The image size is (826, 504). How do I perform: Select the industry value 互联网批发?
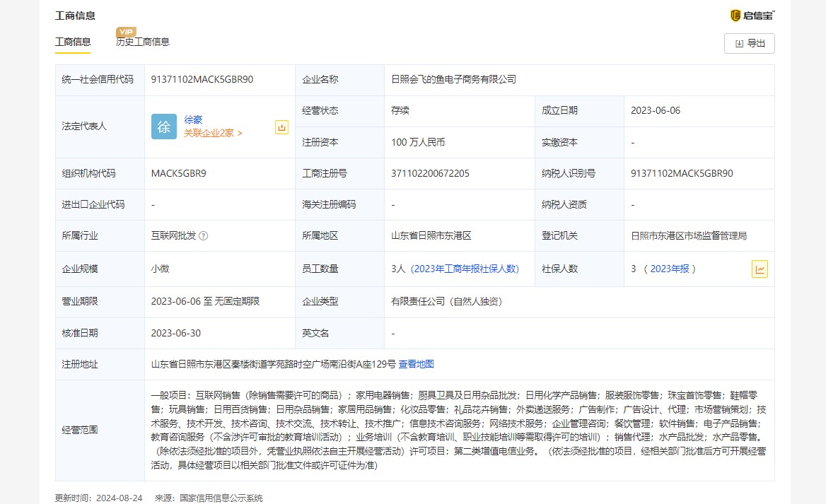coord(173,235)
